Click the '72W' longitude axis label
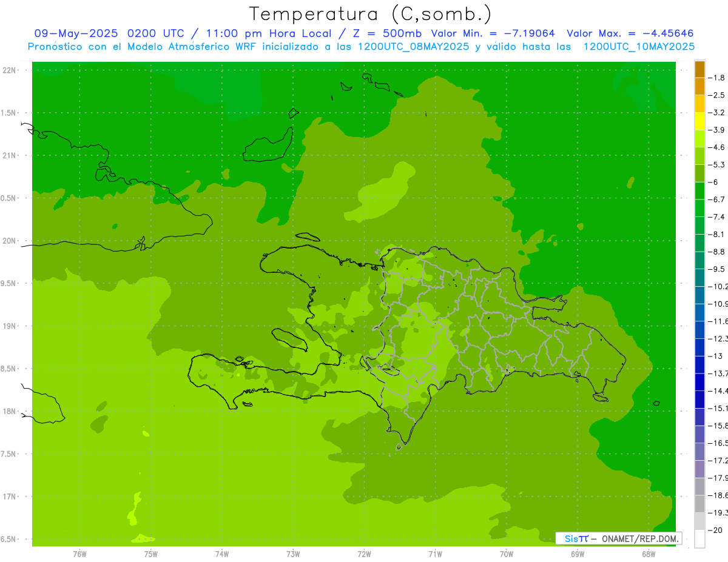This screenshot has width=728, height=562. (x=365, y=554)
